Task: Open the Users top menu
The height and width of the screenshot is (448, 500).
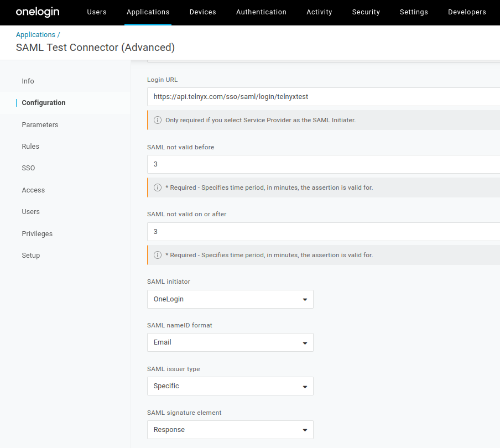Action: pos(97,12)
